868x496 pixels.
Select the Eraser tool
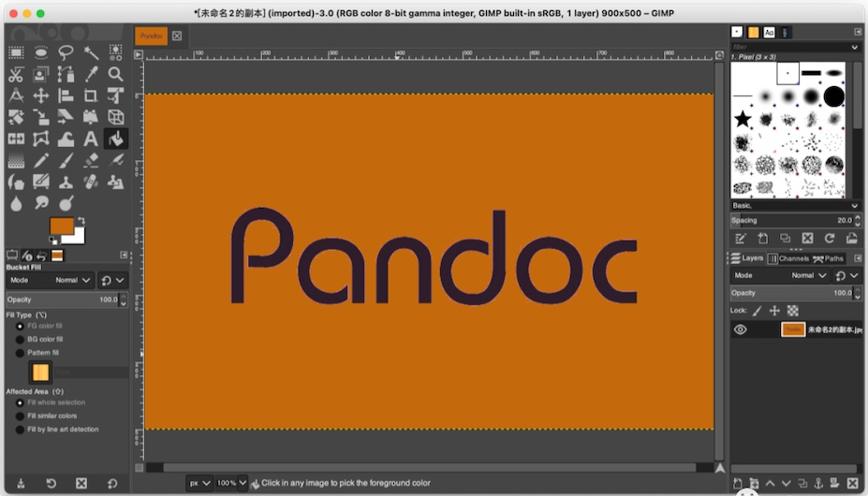[91, 161]
